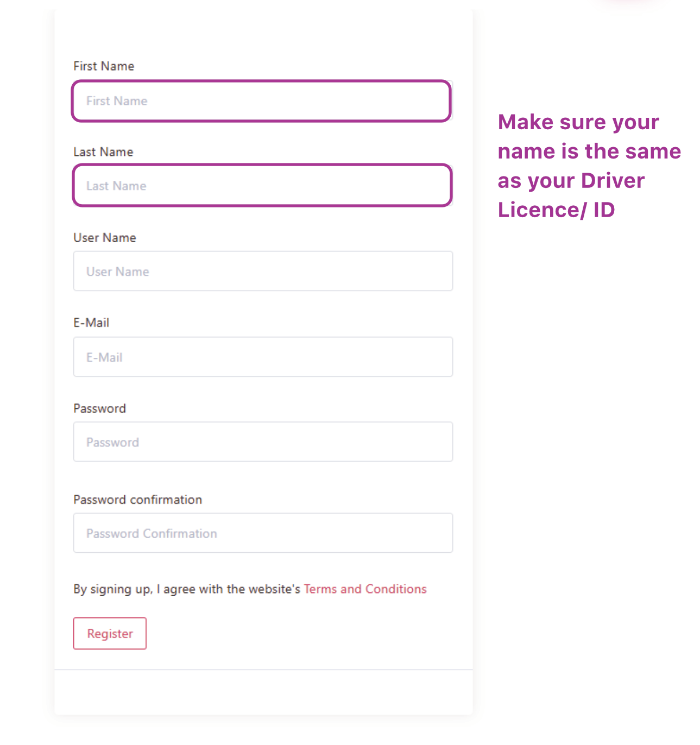The height and width of the screenshot is (745, 700).
Task: Click the First Name label
Action: (x=104, y=66)
